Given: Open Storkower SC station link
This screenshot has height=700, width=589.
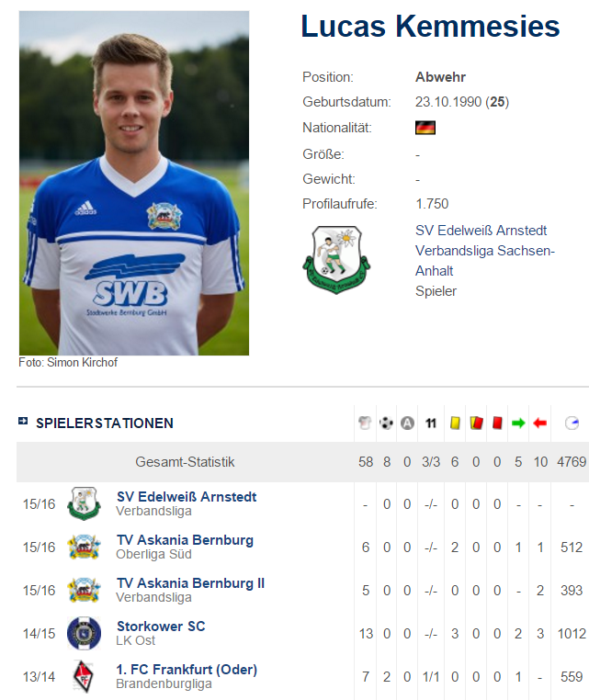Looking at the screenshot, I should click(x=161, y=627).
